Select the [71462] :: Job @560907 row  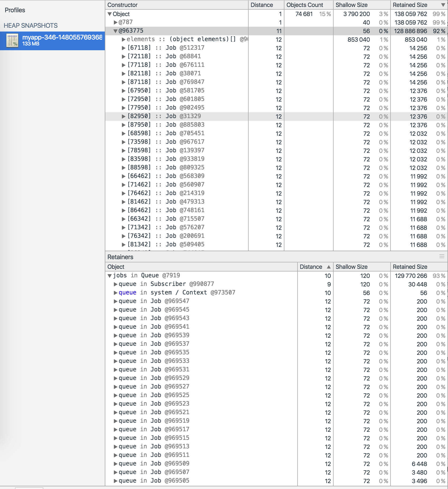pos(276,185)
